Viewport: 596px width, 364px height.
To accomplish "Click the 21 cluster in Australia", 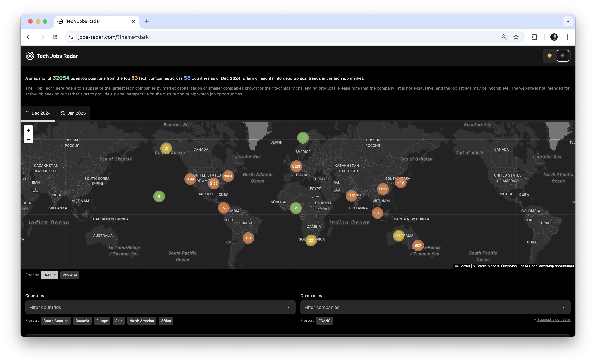I will [398, 236].
